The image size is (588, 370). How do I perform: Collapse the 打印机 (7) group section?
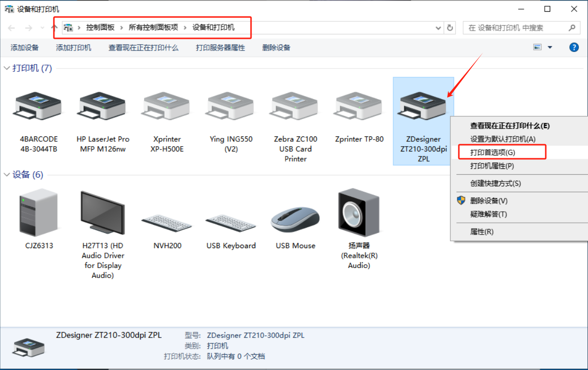[x=7, y=68]
